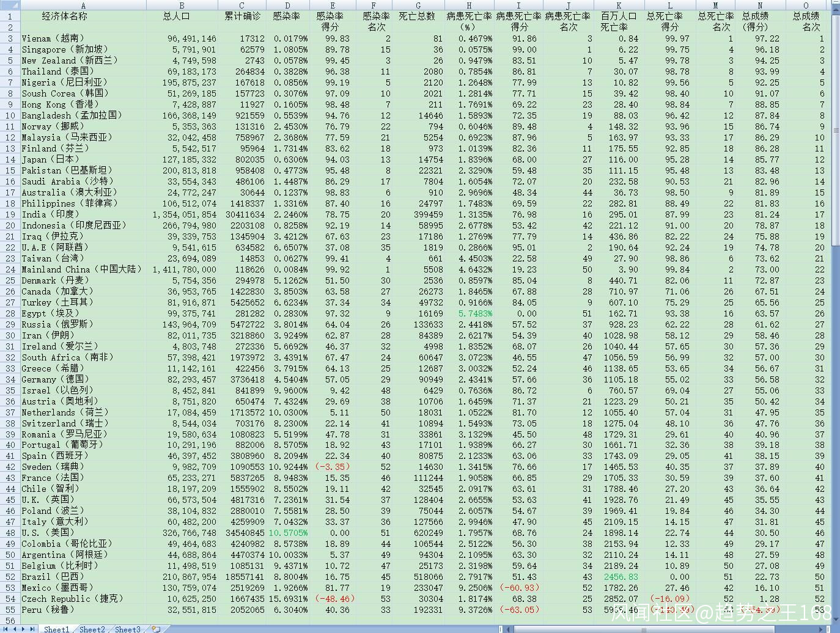The width and height of the screenshot is (840, 633).
Task: Select the Czech Republic (捷克) cell
Action: [x=83, y=599]
